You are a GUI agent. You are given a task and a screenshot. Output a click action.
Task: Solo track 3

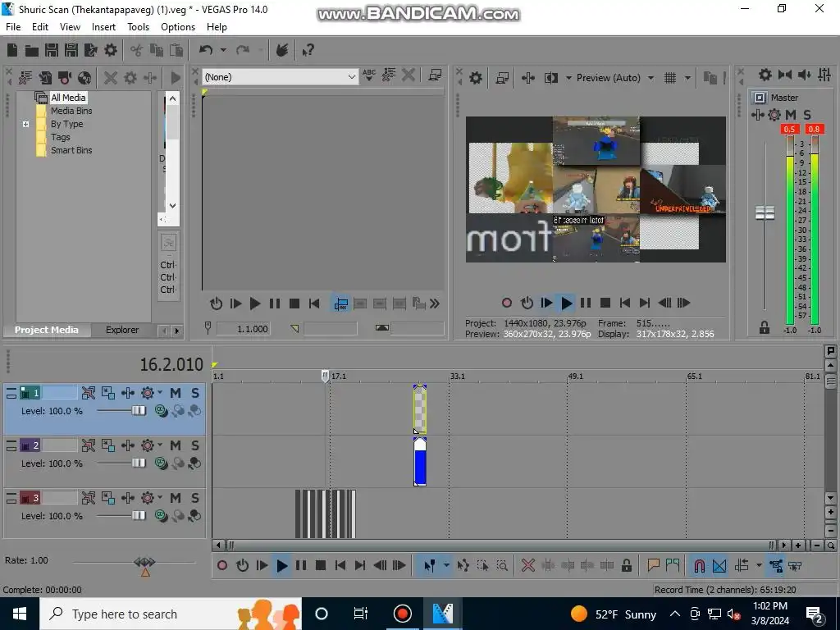pyautogui.click(x=195, y=498)
